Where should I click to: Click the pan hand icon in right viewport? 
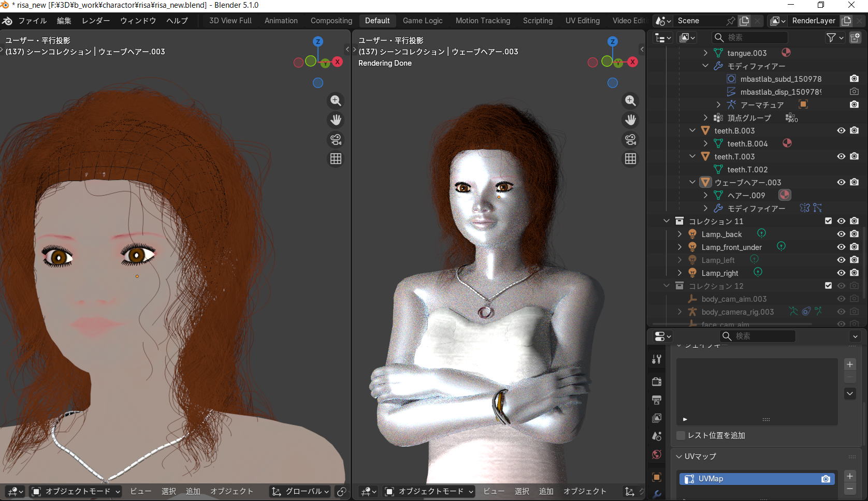tap(630, 120)
